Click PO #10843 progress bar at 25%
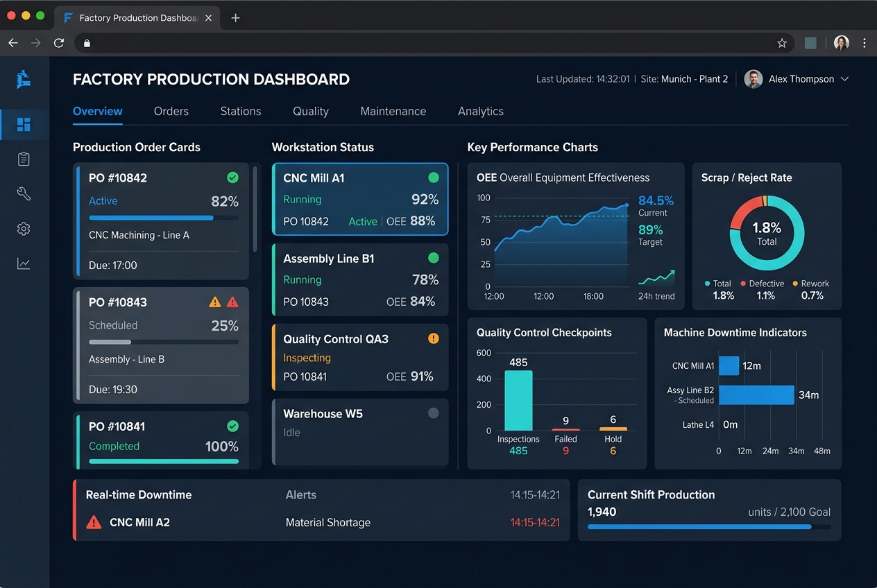This screenshot has width=877, height=588. (164, 342)
